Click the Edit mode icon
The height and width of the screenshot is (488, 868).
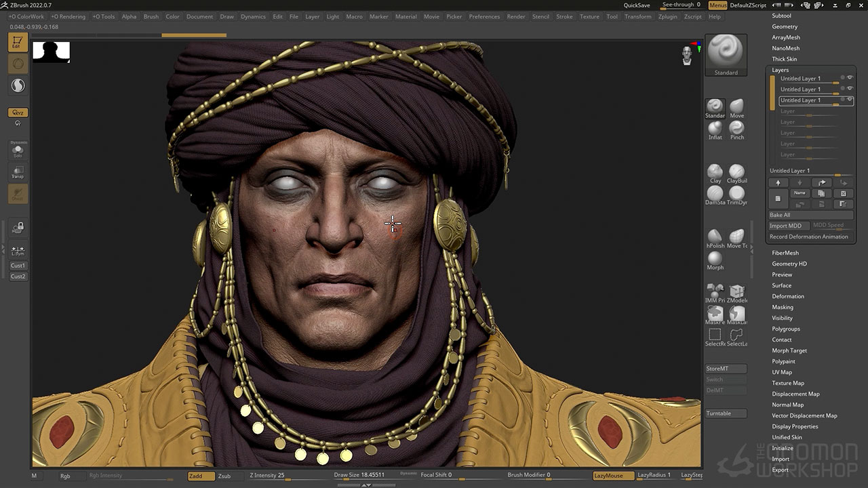tap(18, 42)
